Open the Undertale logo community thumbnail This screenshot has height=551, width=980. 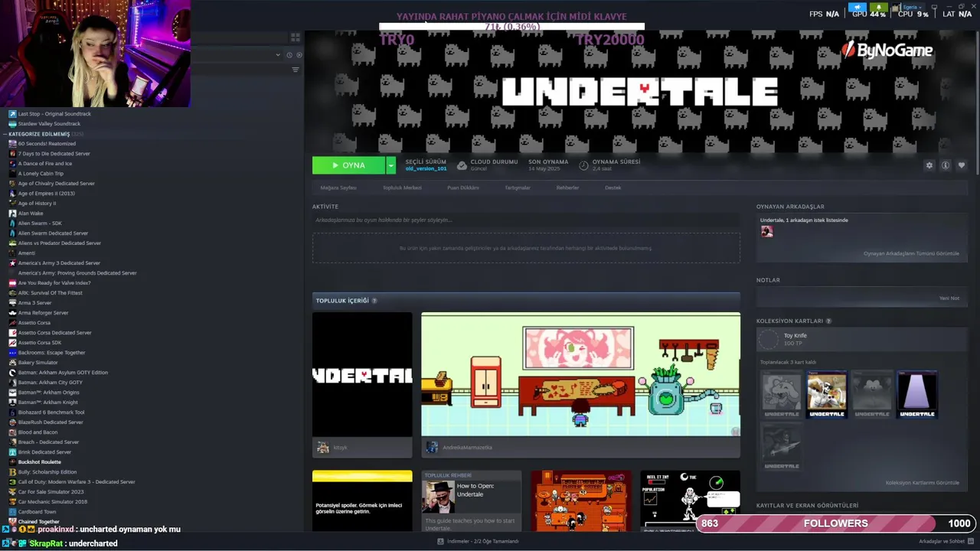click(x=362, y=374)
